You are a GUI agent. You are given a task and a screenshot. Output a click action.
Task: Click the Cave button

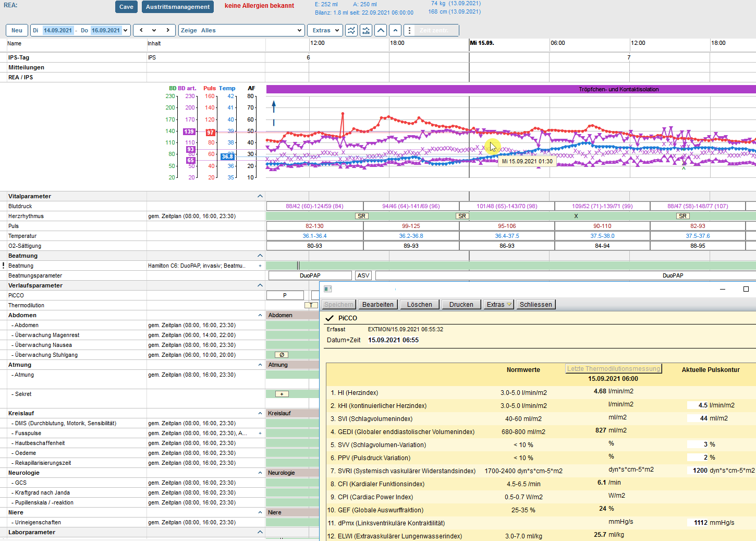tap(126, 7)
